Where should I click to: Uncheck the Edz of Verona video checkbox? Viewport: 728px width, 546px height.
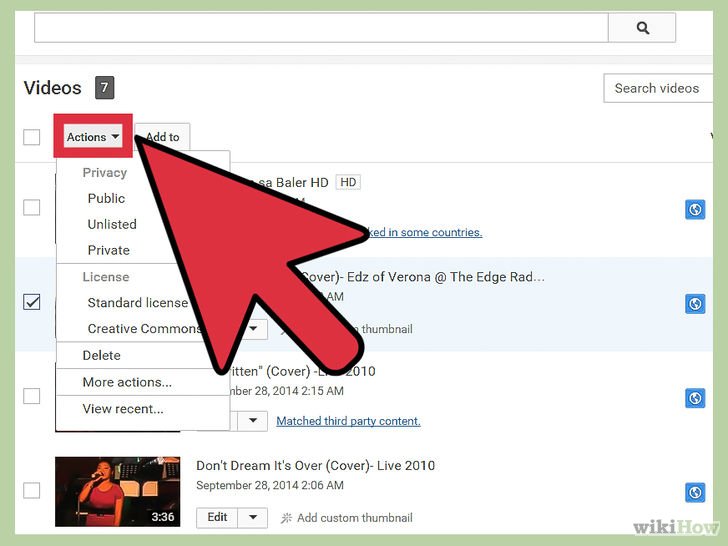(x=32, y=302)
